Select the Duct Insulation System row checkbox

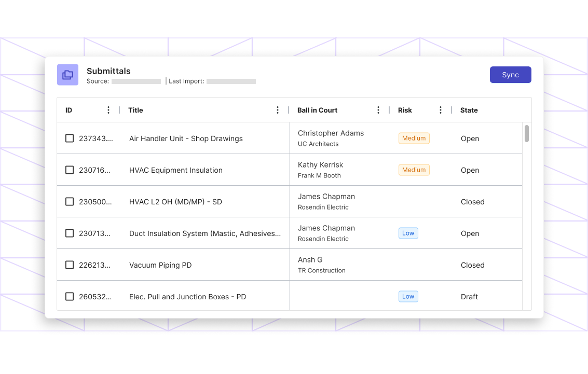pos(70,233)
